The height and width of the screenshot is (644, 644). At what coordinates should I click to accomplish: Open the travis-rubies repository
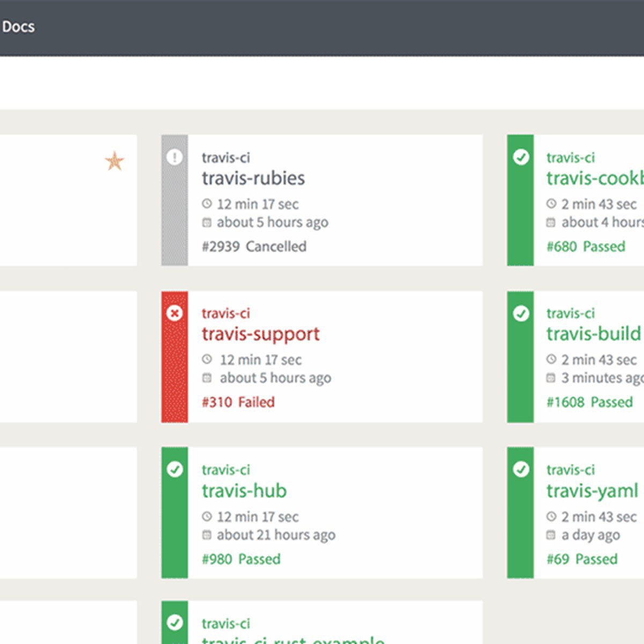click(x=253, y=178)
